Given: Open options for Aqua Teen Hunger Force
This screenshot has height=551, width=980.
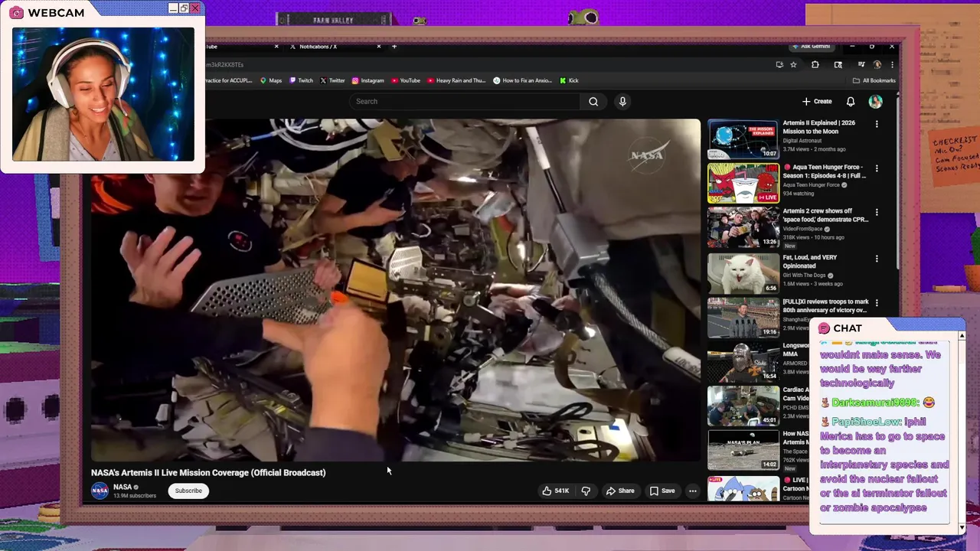Looking at the screenshot, I should pos(877,168).
